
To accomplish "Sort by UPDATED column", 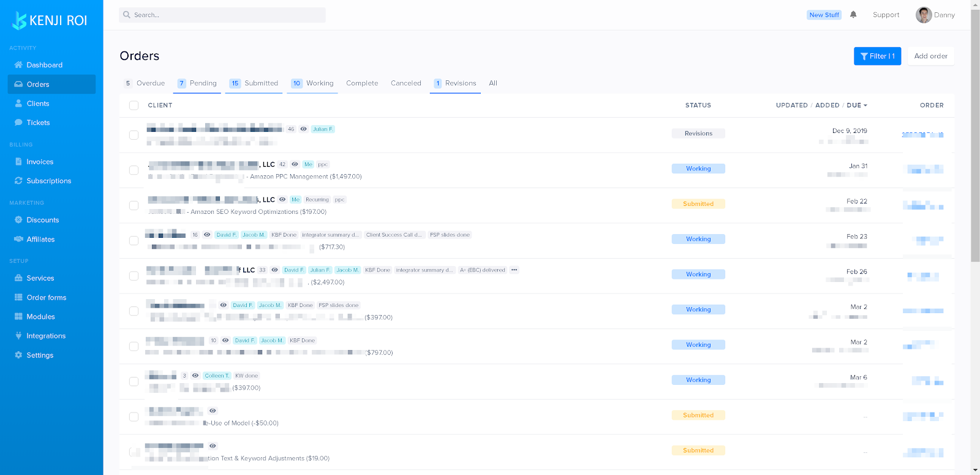I will pos(792,105).
